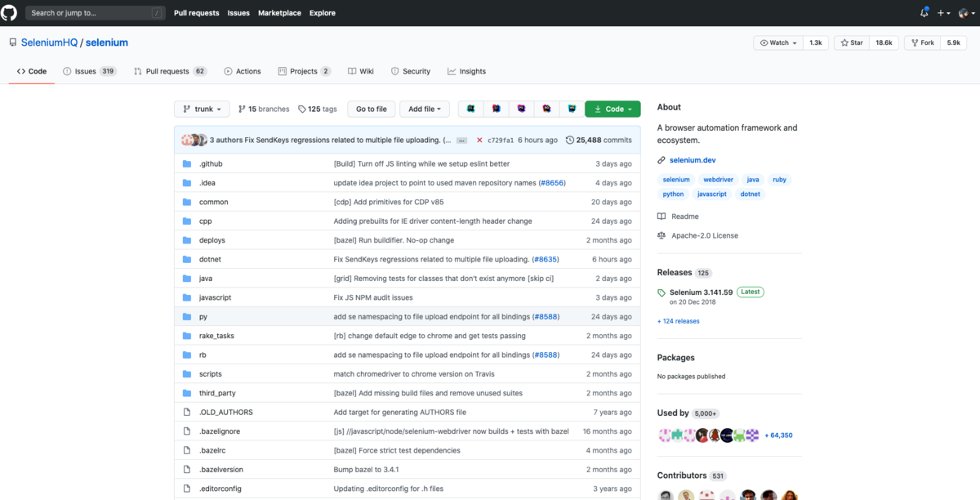This screenshot has height=500, width=980.
Task: Click the 'webdriver' topic tag
Action: point(717,179)
